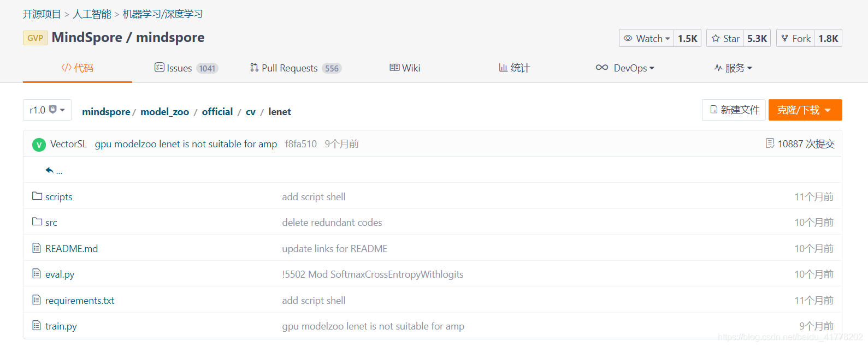Click the Pull Requests branch icon
Screen dimensions: 868x347
click(254, 68)
